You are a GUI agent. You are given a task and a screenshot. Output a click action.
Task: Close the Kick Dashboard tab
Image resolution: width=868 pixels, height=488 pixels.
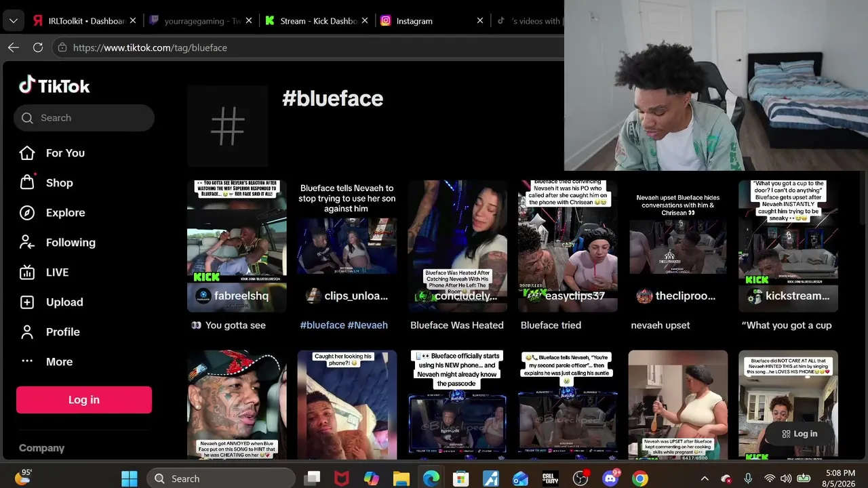(364, 21)
